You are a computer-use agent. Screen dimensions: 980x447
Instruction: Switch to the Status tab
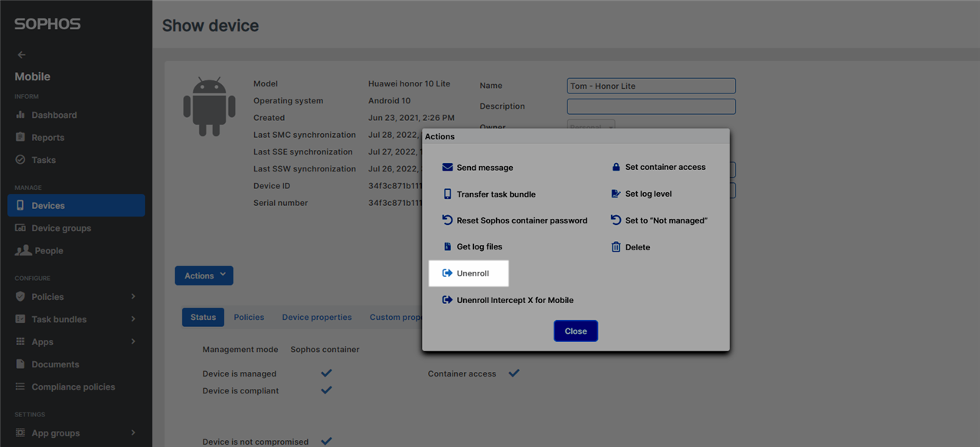click(x=203, y=317)
